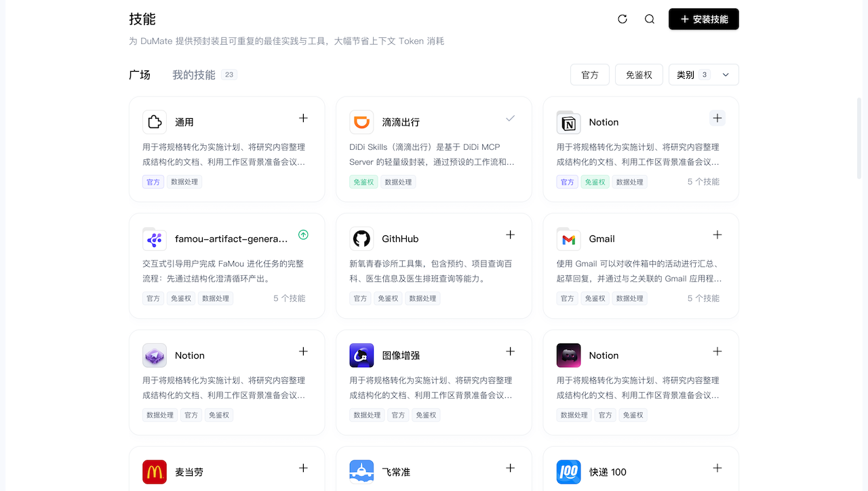
Task: Click 5 个技能 on the Gmail card
Action: (x=703, y=298)
